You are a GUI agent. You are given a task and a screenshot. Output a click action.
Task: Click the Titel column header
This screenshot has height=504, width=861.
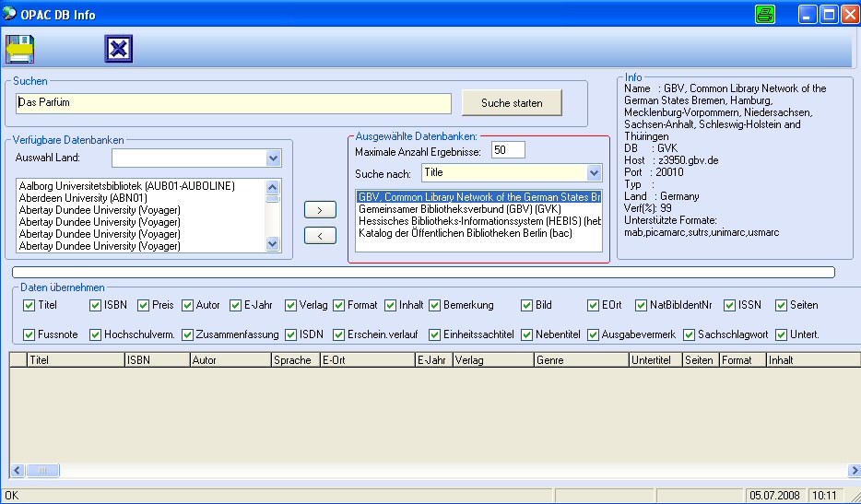click(76, 360)
